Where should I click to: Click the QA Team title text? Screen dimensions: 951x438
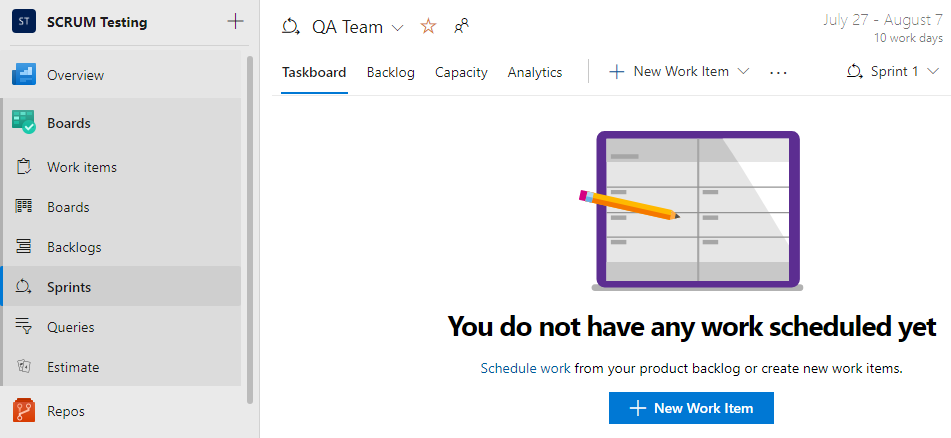click(x=348, y=27)
